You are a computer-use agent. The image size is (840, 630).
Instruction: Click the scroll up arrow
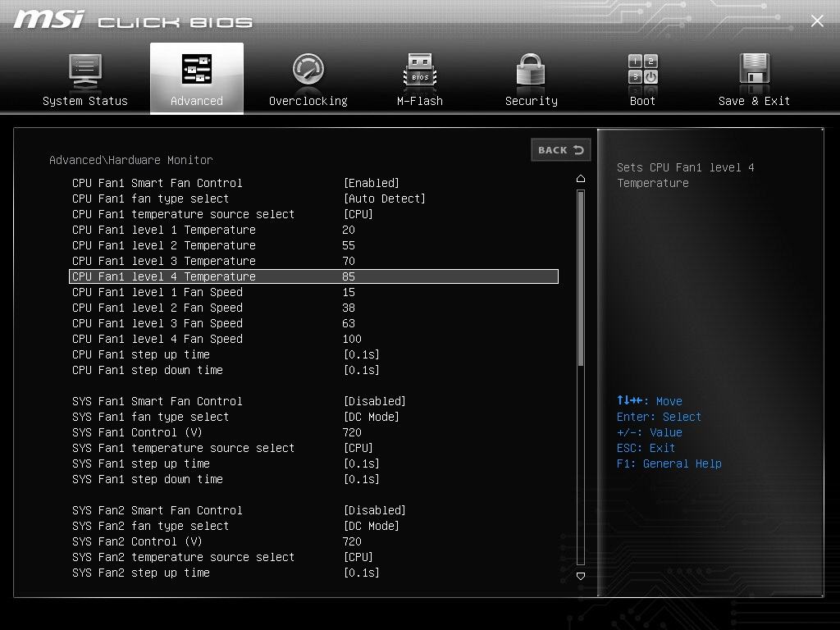(x=581, y=178)
